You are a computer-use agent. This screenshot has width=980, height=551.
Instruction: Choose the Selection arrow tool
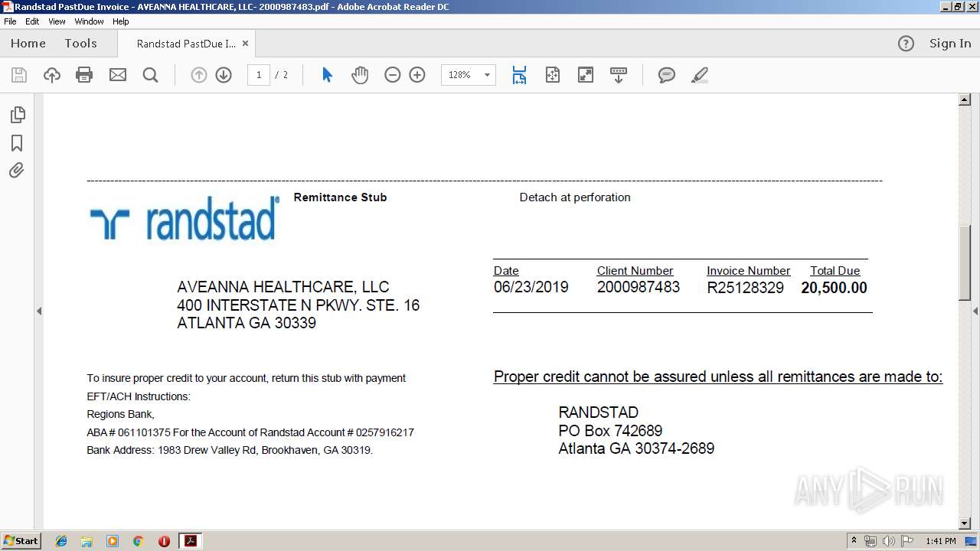click(327, 75)
